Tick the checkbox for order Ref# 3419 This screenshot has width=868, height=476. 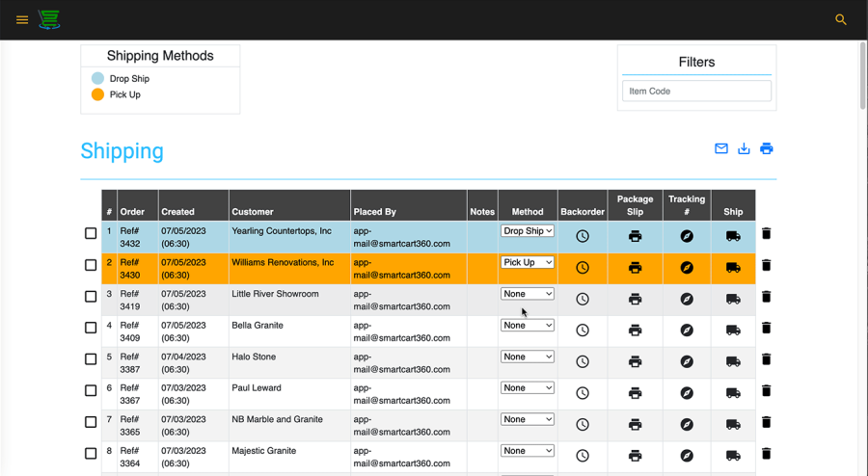coord(91,297)
